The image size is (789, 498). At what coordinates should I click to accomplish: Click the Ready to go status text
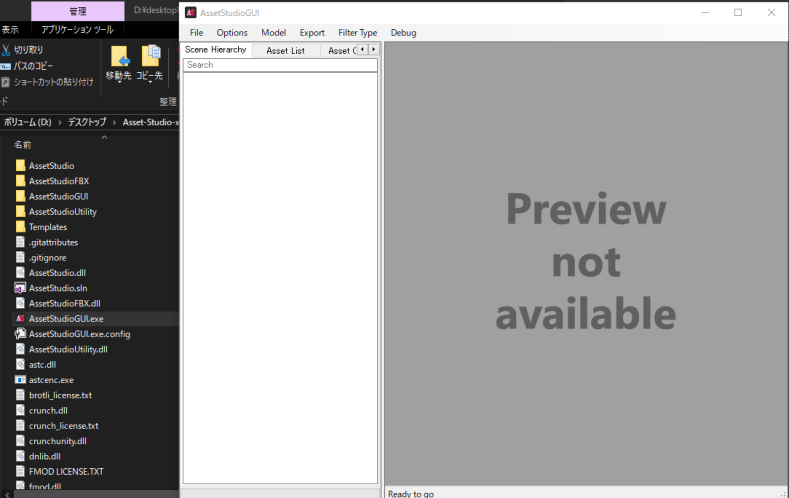(411, 493)
